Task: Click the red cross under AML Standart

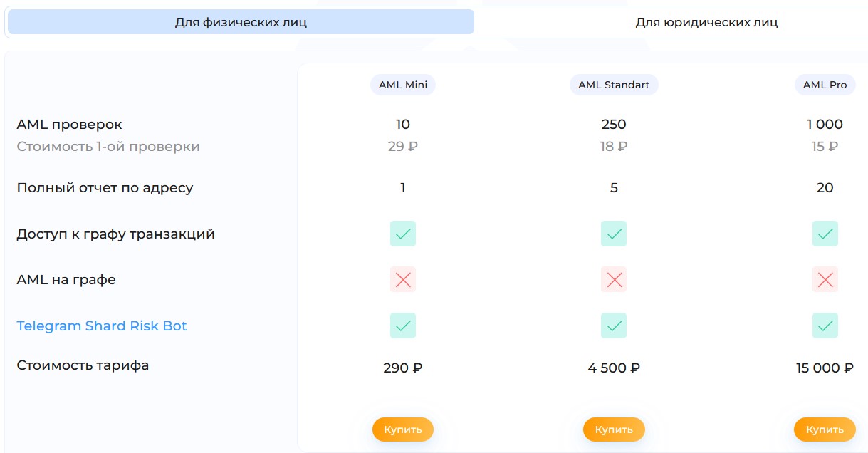Action: pyautogui.click(x=614, y=279)
